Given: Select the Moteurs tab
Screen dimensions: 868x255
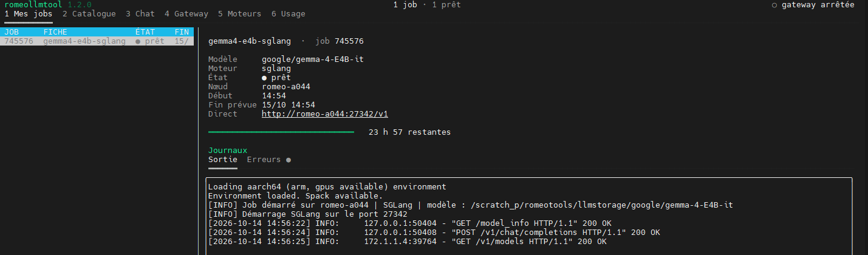Looking at the screenshot, I should click(240, 13).
